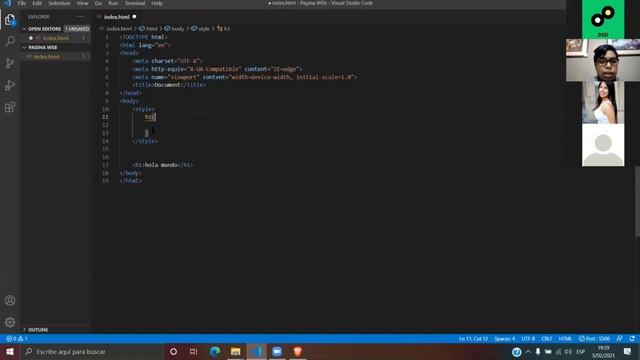Open the Run menu

[x=113, y=3]
